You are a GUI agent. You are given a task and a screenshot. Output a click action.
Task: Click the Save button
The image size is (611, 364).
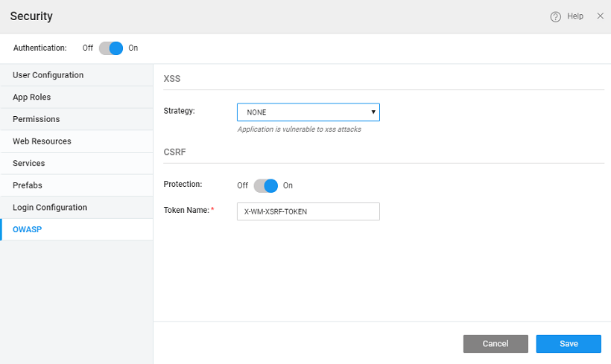(x=568, y=343)
